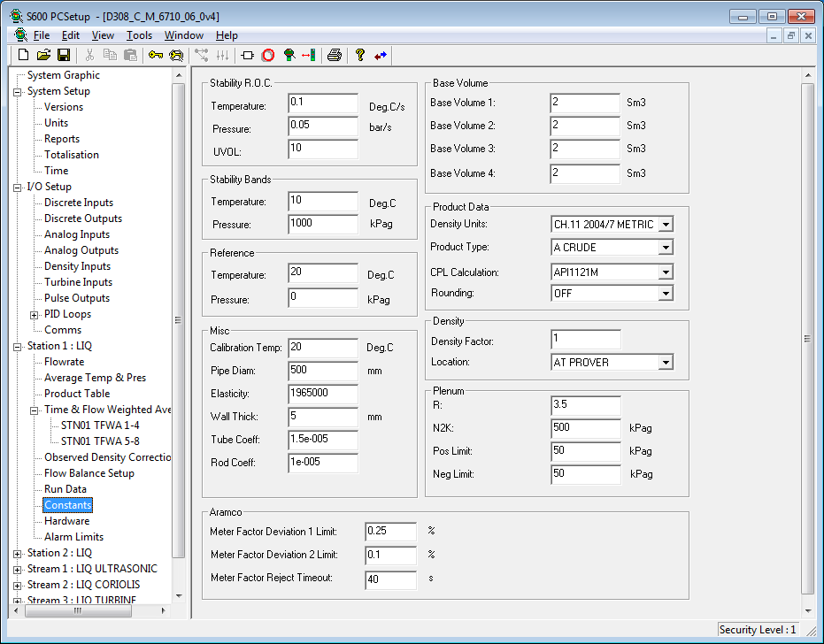Click the Stability R.O.C. Temperature field
The height and width of the screenshot is (644, 824).
pyautogui.click(x=323, y=103)
